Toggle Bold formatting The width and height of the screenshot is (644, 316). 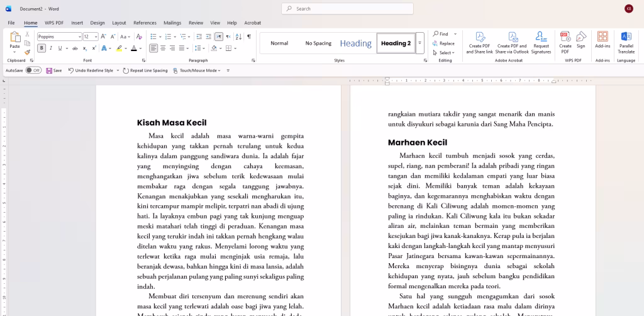click(x=42, y=48)
